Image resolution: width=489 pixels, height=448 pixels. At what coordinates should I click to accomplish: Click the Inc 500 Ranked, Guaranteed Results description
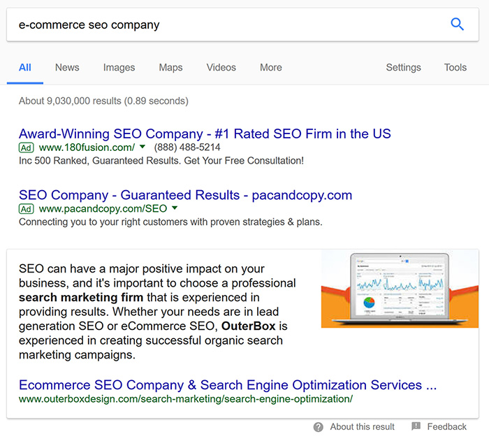pos(161,161)
